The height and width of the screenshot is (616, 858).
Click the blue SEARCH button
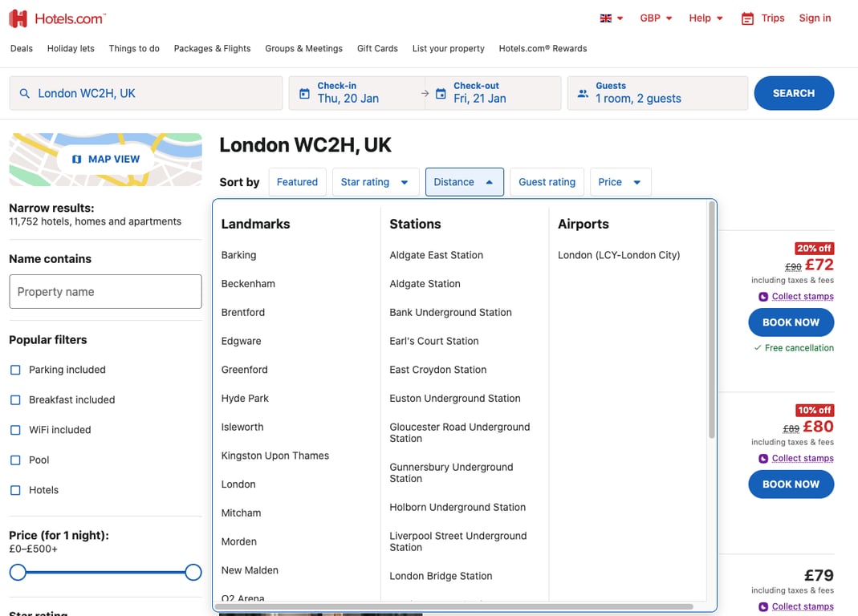point(794,93)
